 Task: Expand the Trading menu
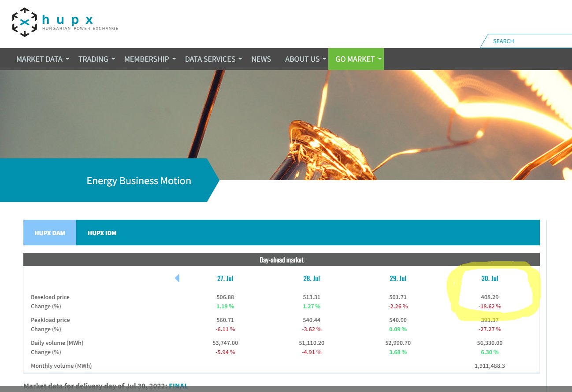tap(96, 59)
